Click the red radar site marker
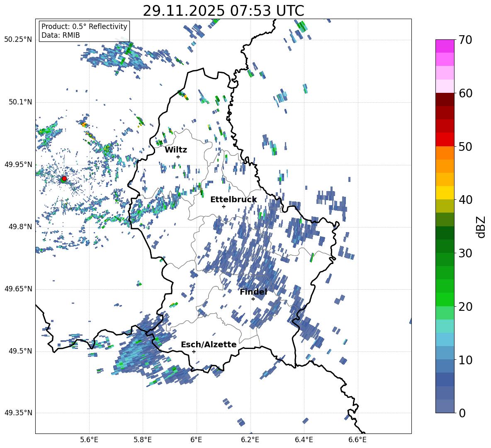491x448 pixels. coord(64,179)
